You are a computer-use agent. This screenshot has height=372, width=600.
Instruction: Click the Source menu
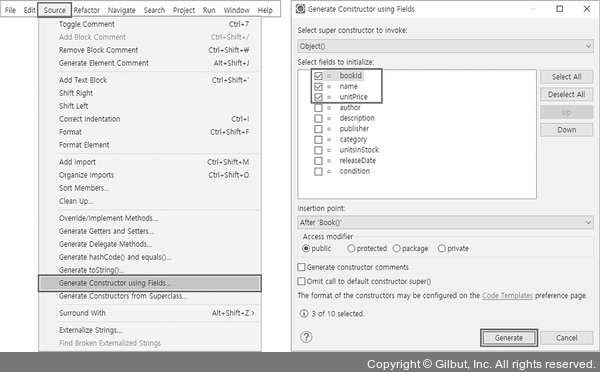[54, 10]
